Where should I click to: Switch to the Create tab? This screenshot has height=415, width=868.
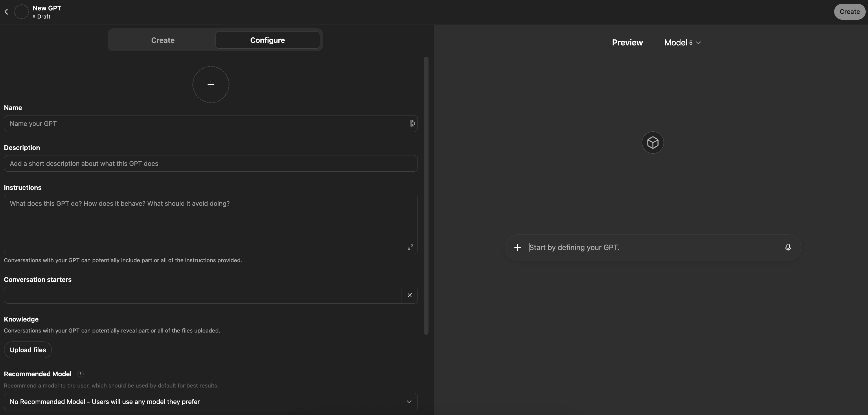163,41
